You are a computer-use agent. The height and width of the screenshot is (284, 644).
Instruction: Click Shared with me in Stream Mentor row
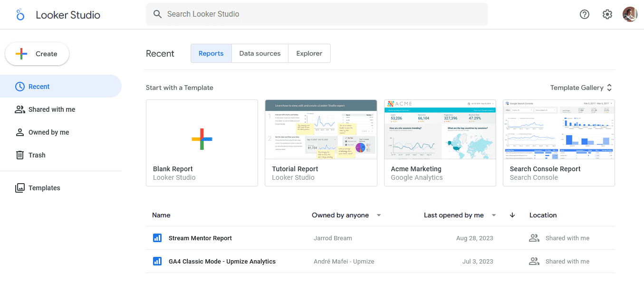(567, 238)
